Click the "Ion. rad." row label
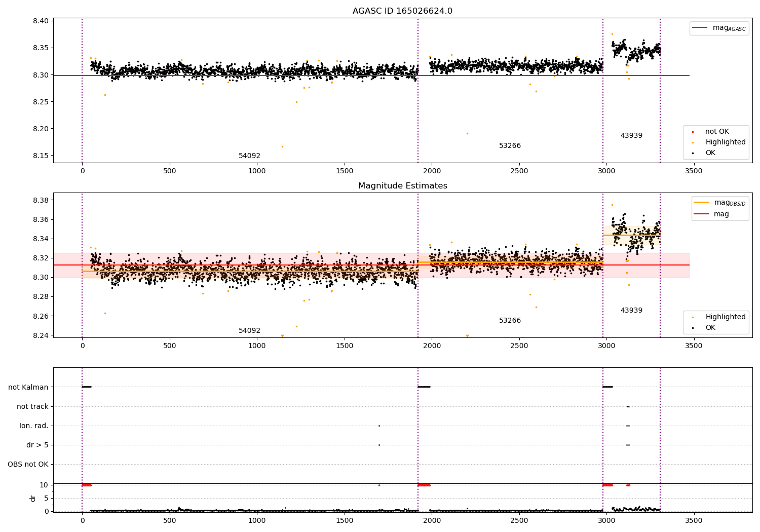Image resolution: width=760 pixels, height=532 pixels. click(34, 426)
